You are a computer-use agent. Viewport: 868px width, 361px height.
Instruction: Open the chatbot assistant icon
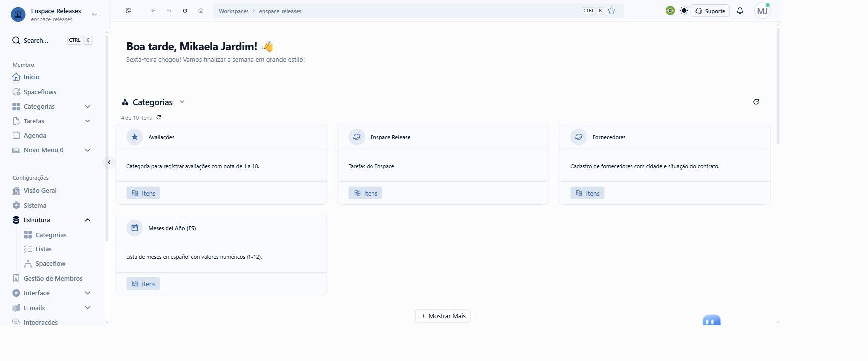pos(712,320)
